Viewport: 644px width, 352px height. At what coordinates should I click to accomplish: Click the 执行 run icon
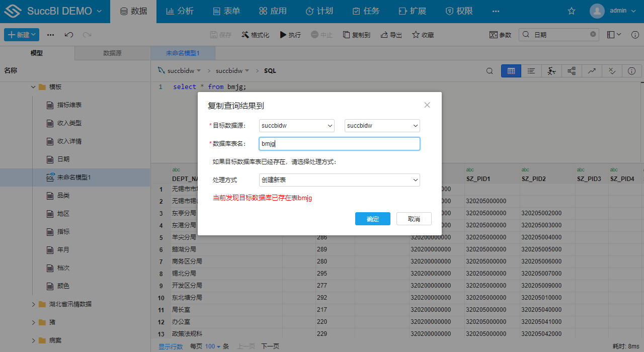pyautogui.click(x=284, y=35)
